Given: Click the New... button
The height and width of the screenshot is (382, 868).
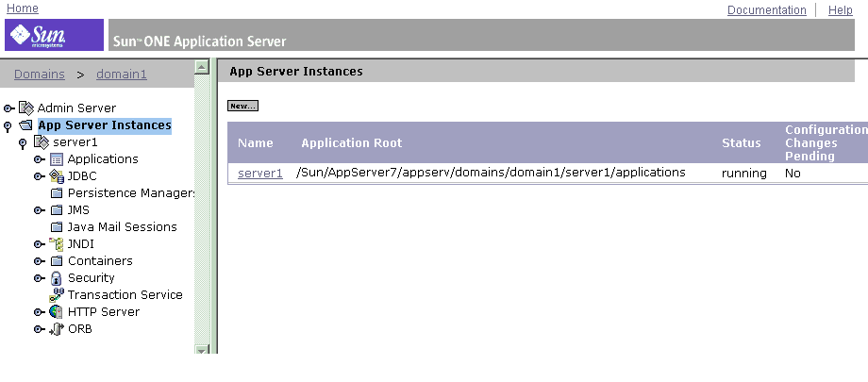Looking at the screenshot, I should click(243, 106).
